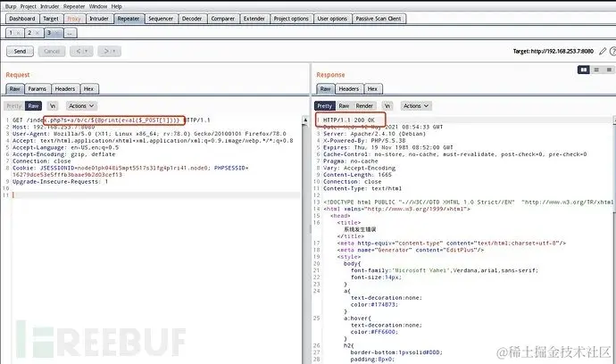Image resolution: width=616 pixels, height=364 pixels.
Task: Open Response Hex tab
Action: (x=373, y=88)
